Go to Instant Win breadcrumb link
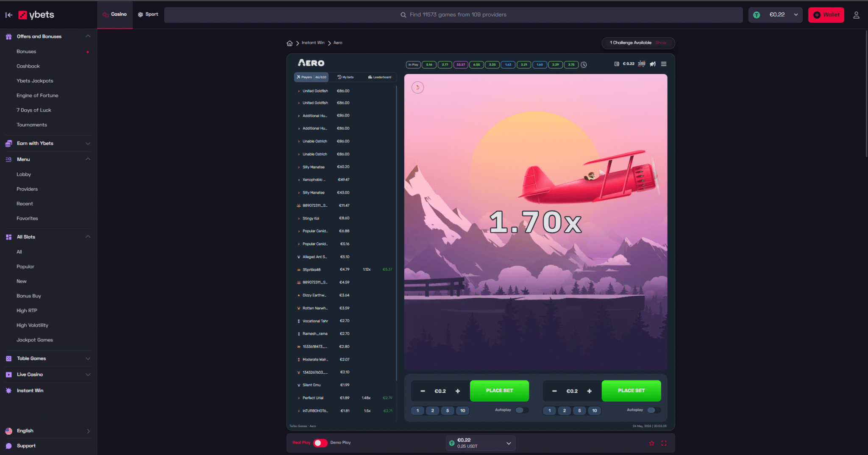 [313, 43]
